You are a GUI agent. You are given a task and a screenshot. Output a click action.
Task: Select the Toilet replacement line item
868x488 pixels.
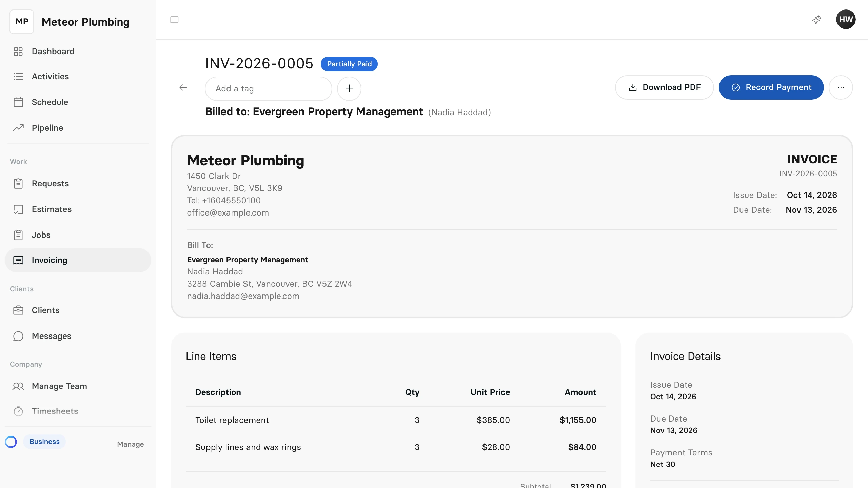pos(396,420)
